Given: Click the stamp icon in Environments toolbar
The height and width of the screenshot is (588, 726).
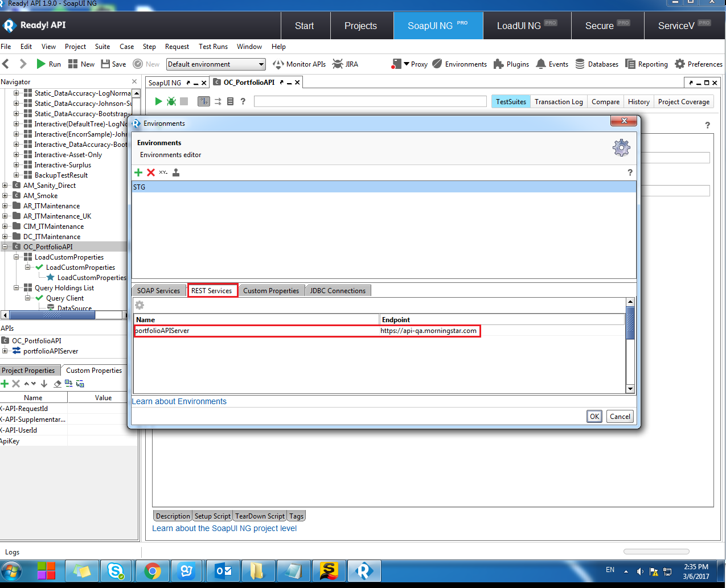Looking at the screenshot, I should pos(176,172).
